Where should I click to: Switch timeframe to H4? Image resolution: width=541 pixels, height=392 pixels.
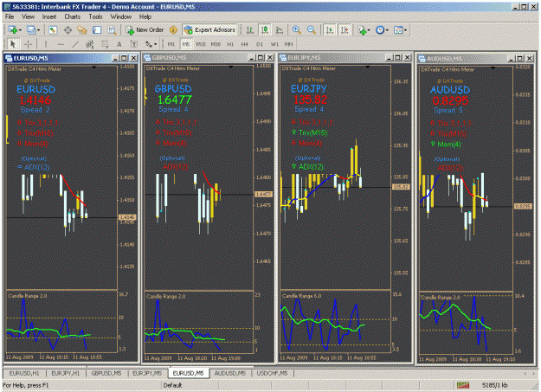pyautogui.click(x=245, y=44)
